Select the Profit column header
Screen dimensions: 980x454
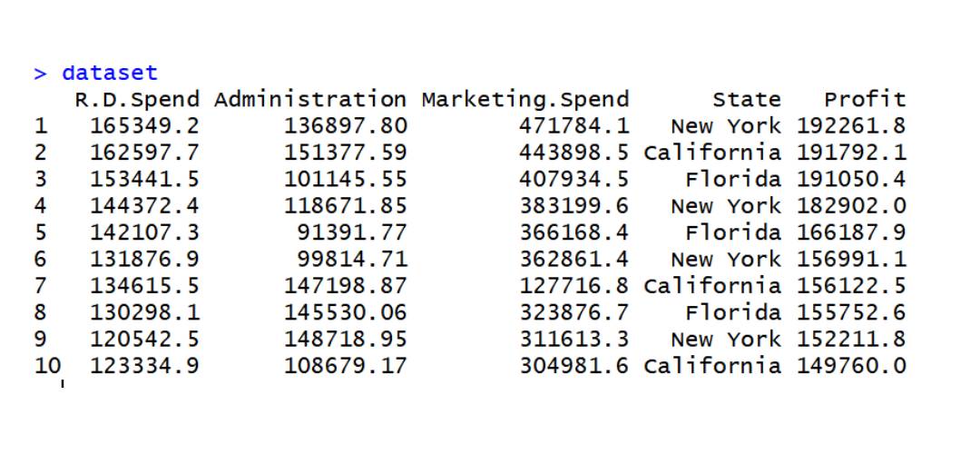point(864,99)
